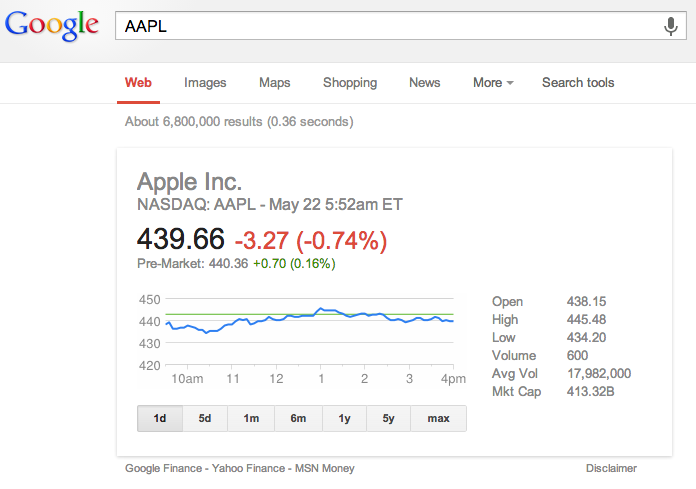This screenshot has width=696, height=489.
Task: Switch to the Images tab
Action: [x=205, y=82]
